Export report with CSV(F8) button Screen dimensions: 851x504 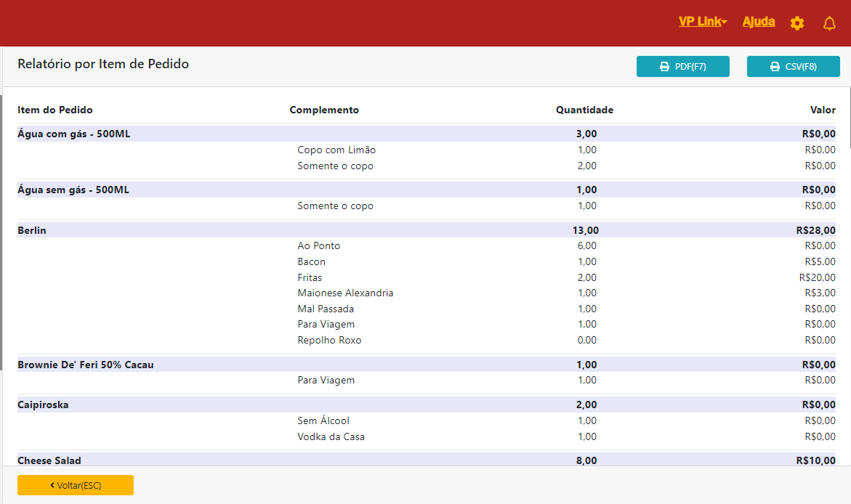point(793,67)
